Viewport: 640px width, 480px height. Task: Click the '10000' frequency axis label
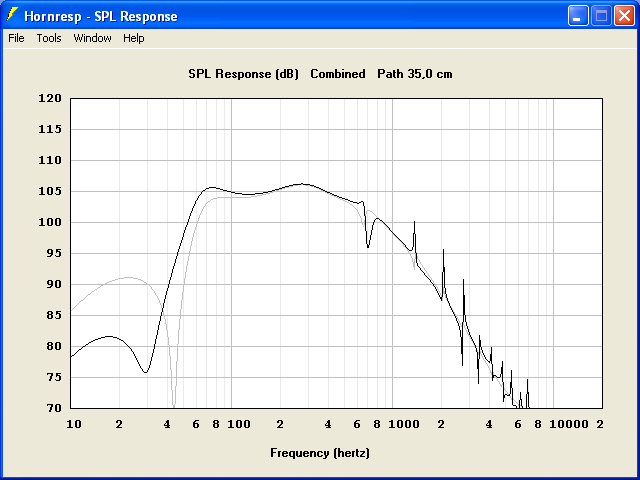(x=569, y=424)
